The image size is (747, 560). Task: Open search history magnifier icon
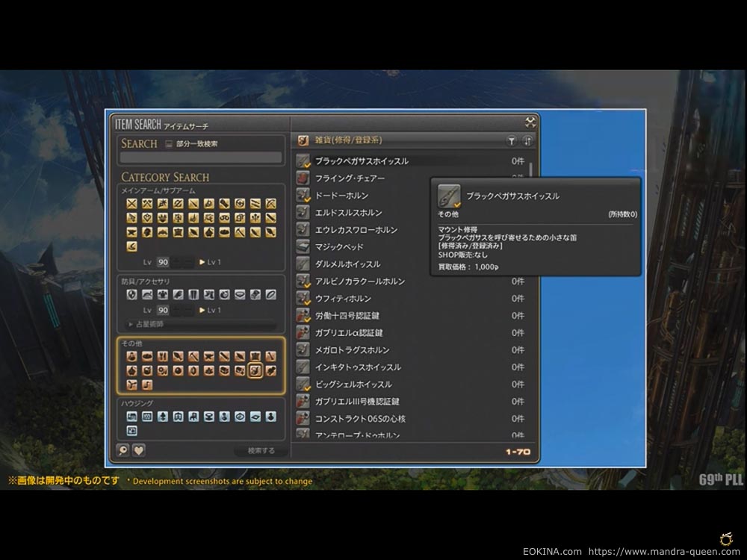click(123, 450)
